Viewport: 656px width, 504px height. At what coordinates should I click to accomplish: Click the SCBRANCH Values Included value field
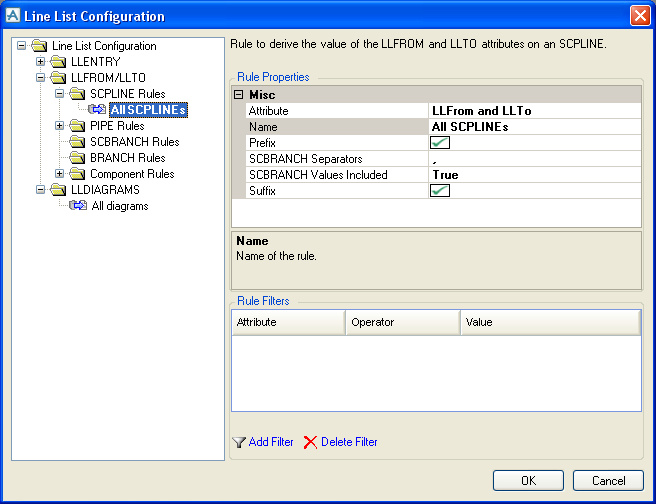tap(534, 175)
